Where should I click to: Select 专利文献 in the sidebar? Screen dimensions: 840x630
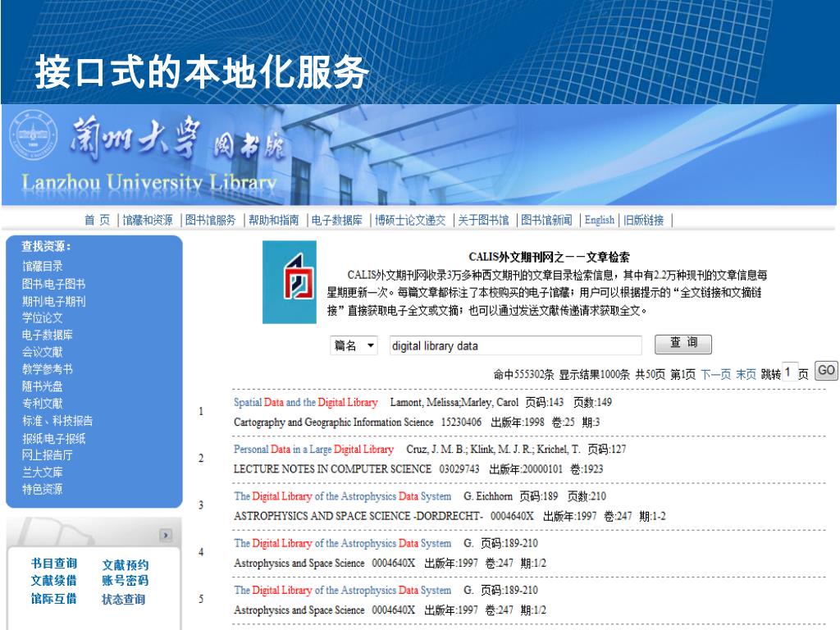point(43,404)
